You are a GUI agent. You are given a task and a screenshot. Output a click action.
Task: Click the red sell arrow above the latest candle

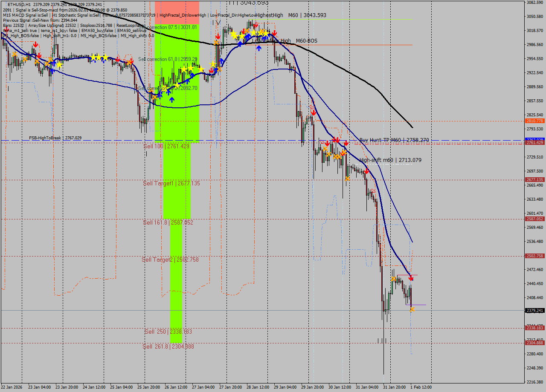[411, 278]
